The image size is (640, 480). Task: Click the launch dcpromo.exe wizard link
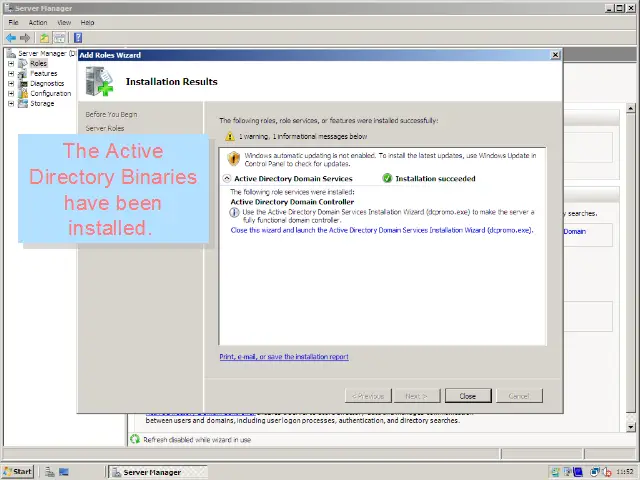382,230
